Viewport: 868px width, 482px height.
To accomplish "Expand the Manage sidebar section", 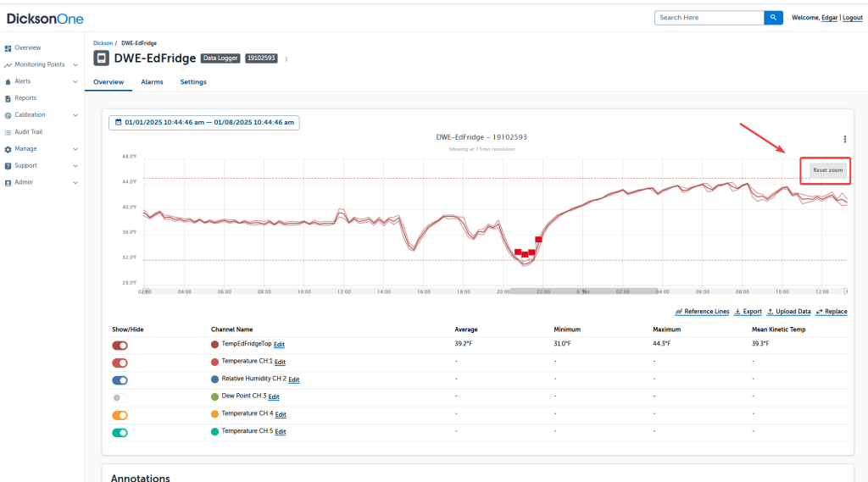I will pyautogui.click(x=75, y=149).
